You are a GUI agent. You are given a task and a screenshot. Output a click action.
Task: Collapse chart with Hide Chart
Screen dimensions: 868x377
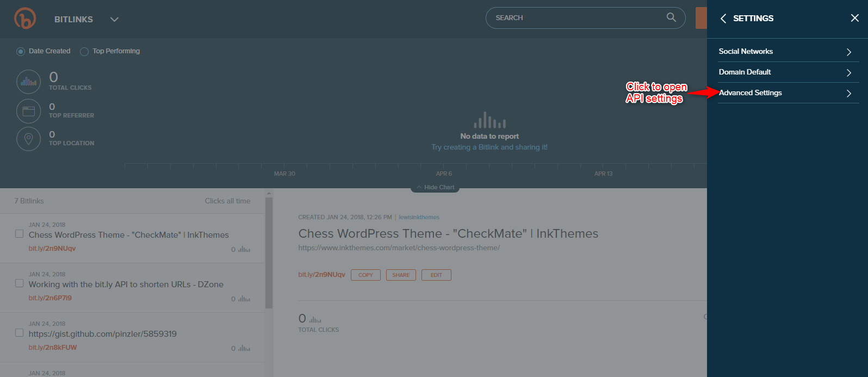pos(435,187)
